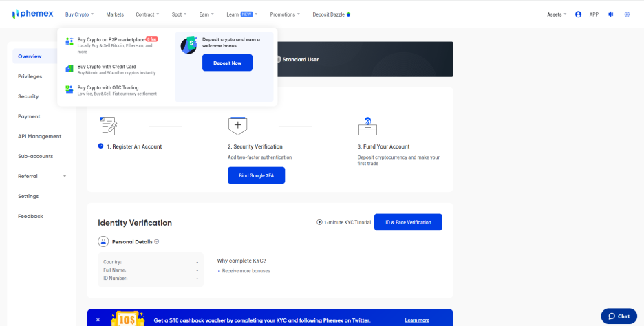The height and width of the screenshot is (326, 644).
Task: Choose Buy Crypto with Credit Card
Action: 107,67
